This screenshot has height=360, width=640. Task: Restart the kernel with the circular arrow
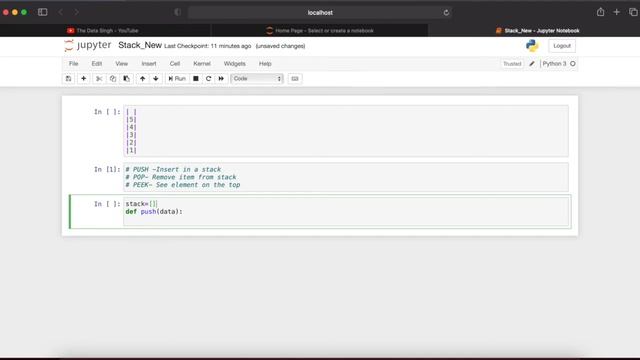tap(209, 78)
